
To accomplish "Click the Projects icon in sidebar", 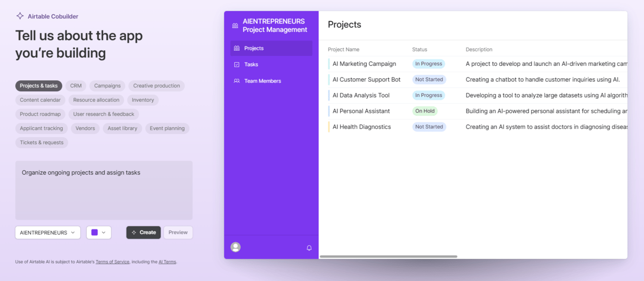I will coord(237,48).
